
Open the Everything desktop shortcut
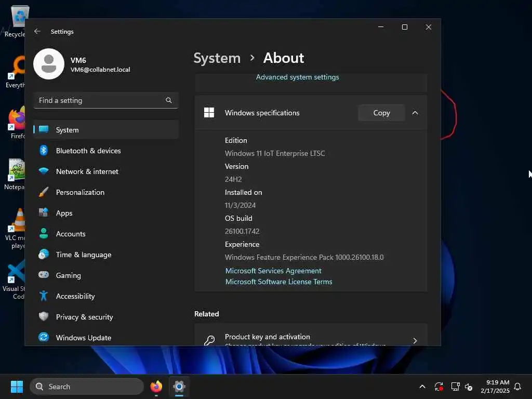coord(16,72)
